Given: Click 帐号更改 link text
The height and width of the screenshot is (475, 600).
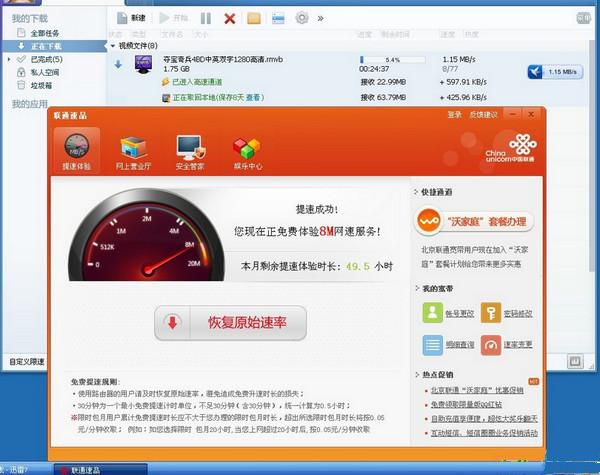Looking at the screenshot, I should (460, 313).
